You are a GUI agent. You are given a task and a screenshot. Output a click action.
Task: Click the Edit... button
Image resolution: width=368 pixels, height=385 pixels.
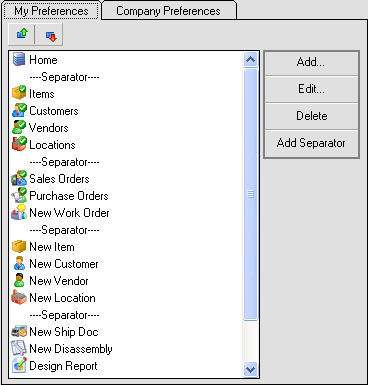(x=311, y=89)
